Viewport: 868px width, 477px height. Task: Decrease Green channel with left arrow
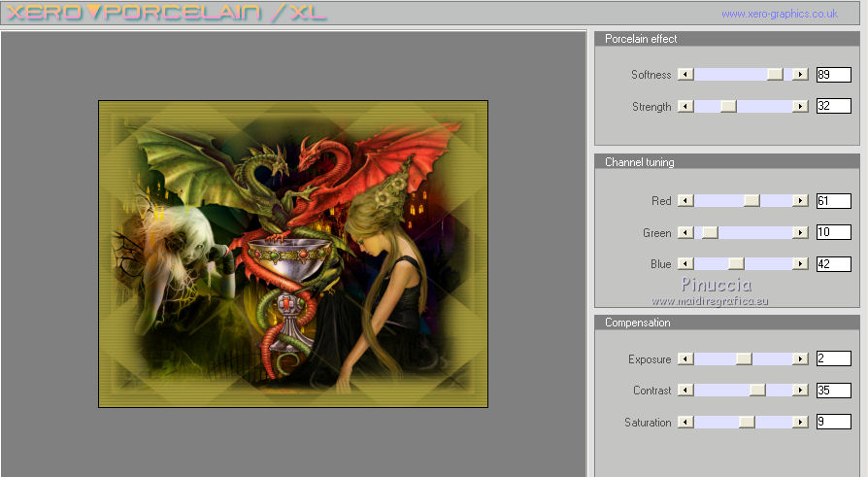[x=685, y=233]
